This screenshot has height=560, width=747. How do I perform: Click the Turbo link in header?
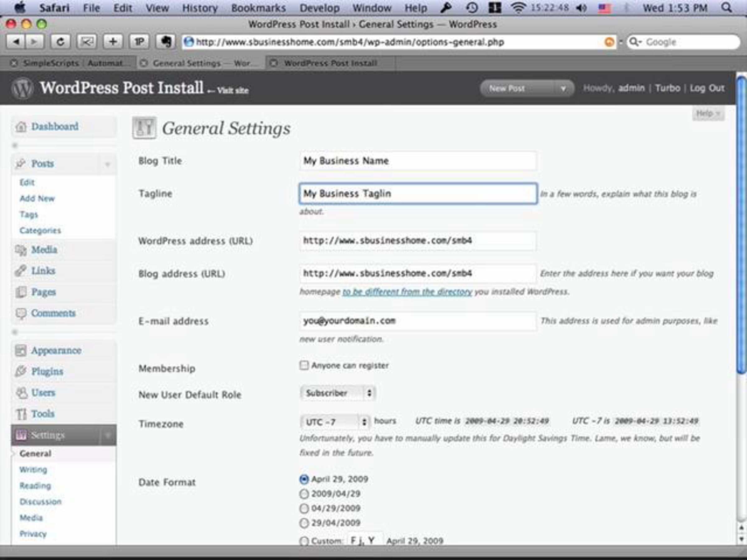(x=668, y=88)
